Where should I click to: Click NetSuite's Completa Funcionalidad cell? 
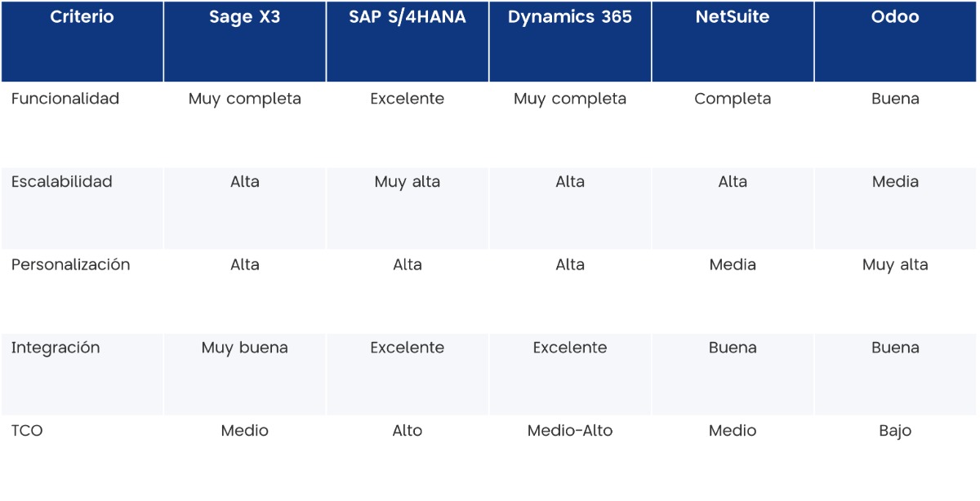(x=733, y=99)
